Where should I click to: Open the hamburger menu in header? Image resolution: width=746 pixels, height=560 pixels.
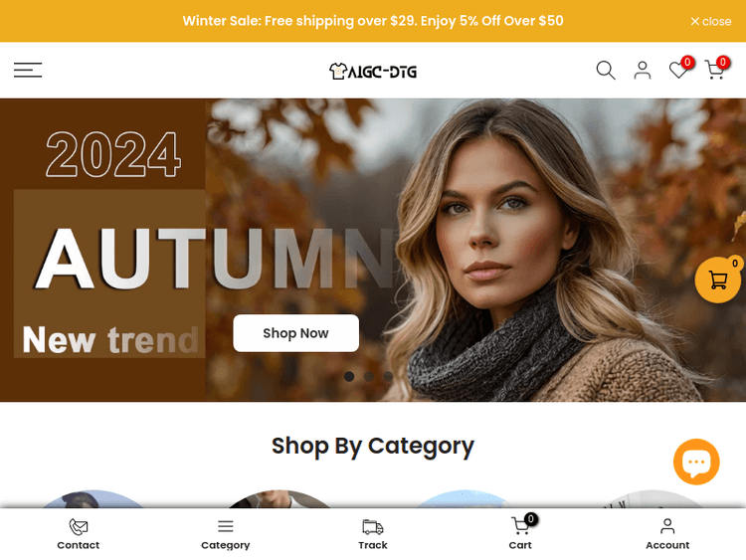click(28, 70)
